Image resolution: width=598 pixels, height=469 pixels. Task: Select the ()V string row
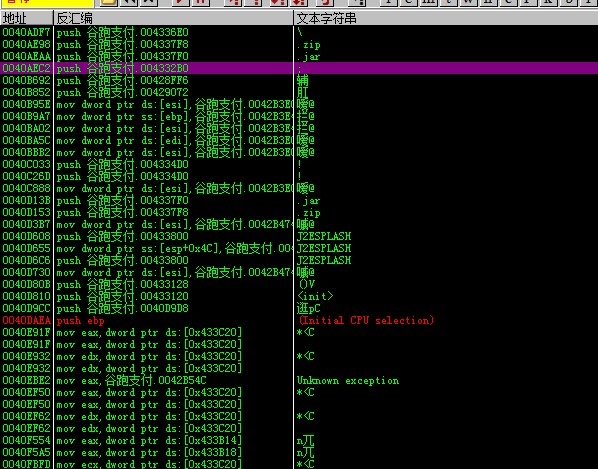(x=299, y=284)
